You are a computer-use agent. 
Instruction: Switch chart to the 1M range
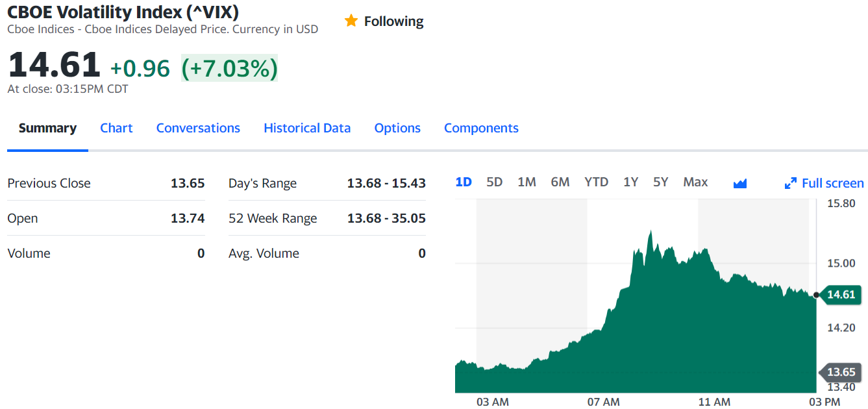pyautogui.click(x=527, y=182)
